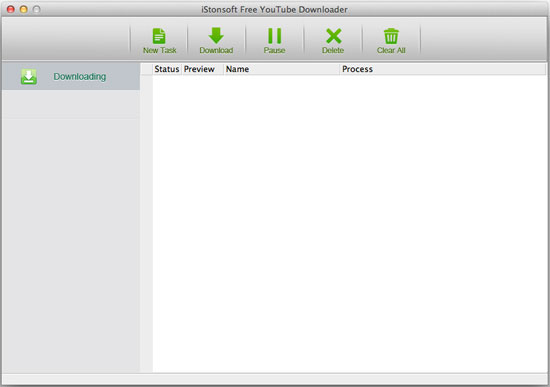Start download with green arrow icon
Image resolution: width=550 pixels, height=387 pixels.
[216, 36]
